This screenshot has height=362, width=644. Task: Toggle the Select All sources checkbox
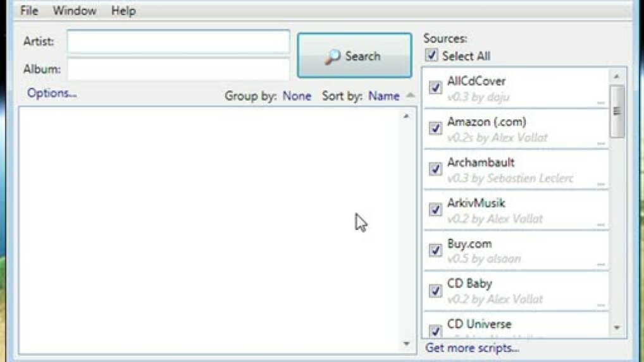coord(432,56)
